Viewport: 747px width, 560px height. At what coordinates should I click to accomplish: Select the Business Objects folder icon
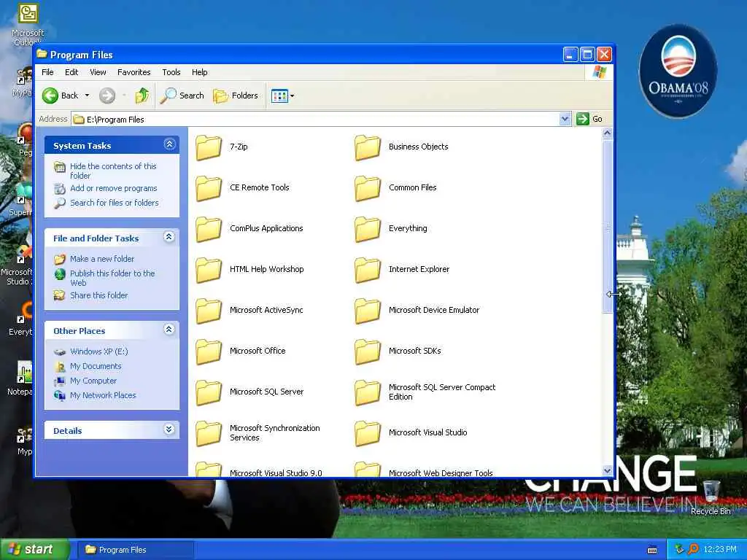click(x=368, y=147)
